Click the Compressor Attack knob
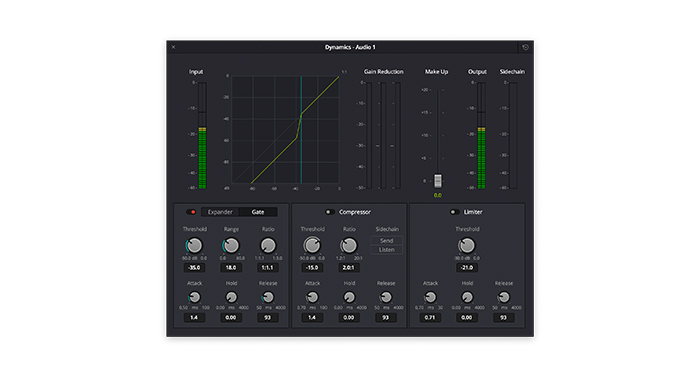 (x=312, y=297)
